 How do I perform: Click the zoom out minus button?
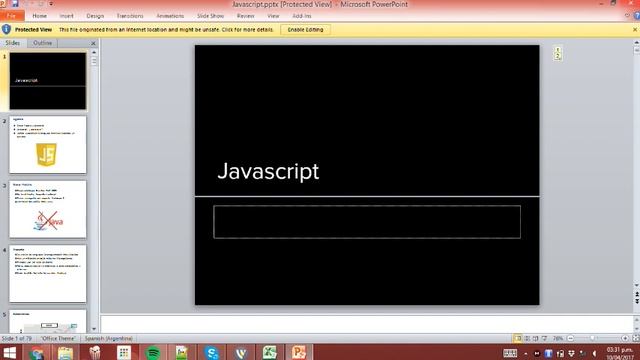(x=571, y=338)
